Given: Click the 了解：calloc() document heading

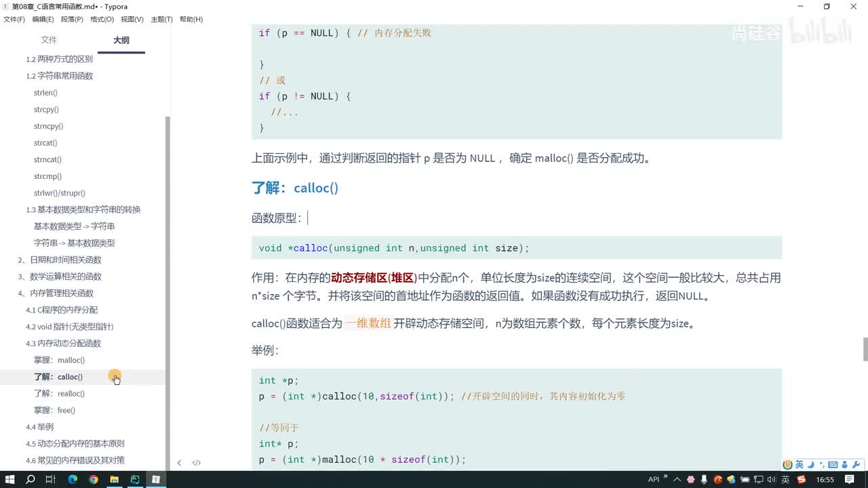Looking at the screenshot, I should 295,188.
